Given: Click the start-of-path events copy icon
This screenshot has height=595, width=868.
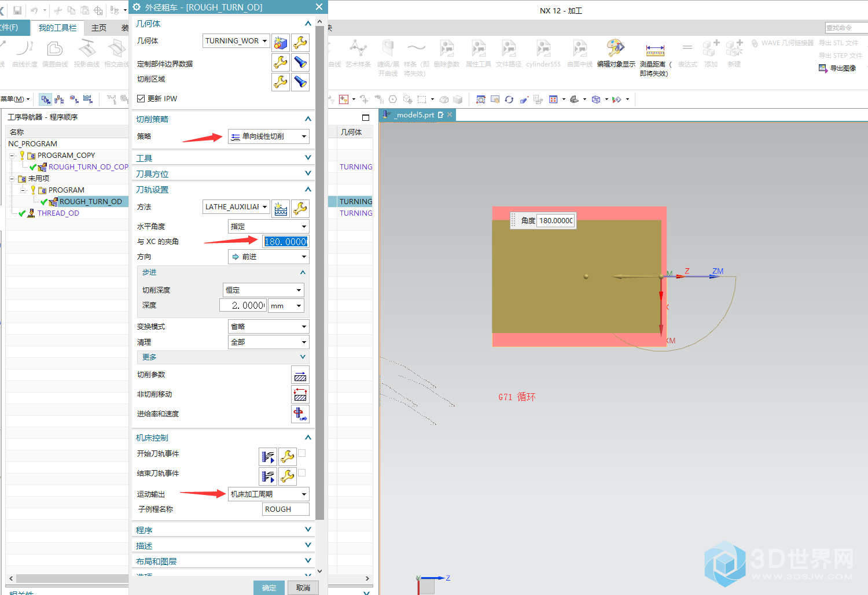Looking at the screenshot, I should tap(268, 457).
